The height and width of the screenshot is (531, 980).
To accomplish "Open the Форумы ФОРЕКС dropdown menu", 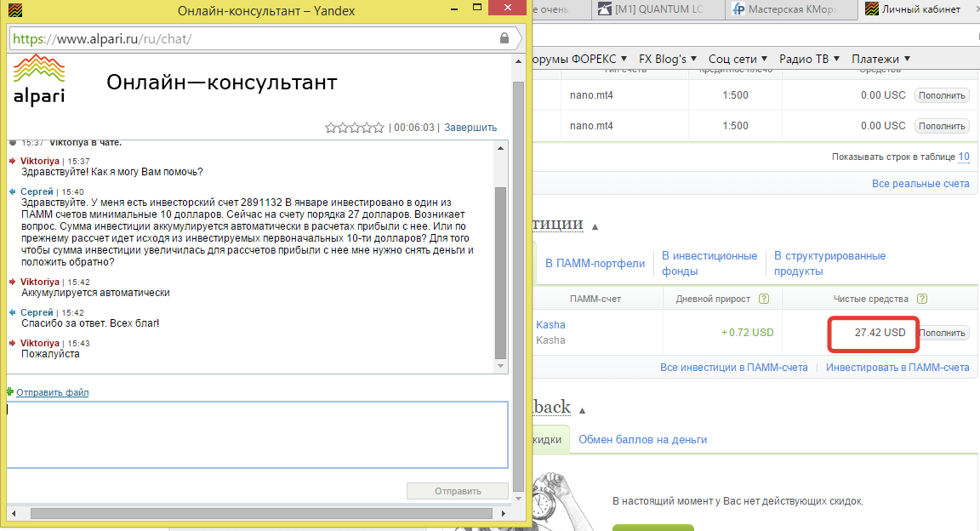I will point(578,59).
